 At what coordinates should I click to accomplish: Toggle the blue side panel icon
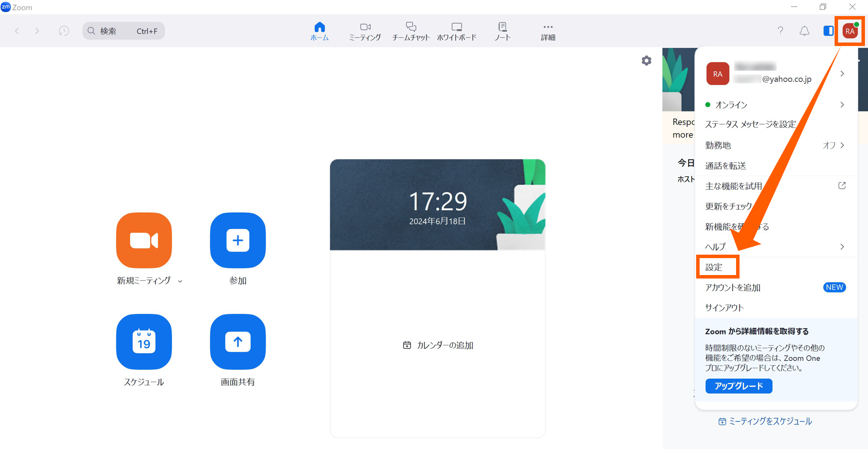828,31
